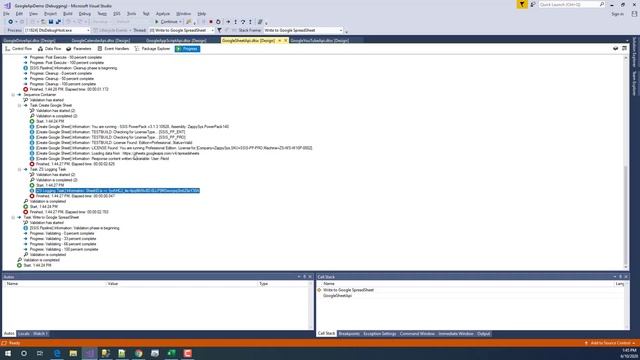The width and height of the screenshot is (640, 360).
Task: Click the Step Over icon
Action: 243,22
